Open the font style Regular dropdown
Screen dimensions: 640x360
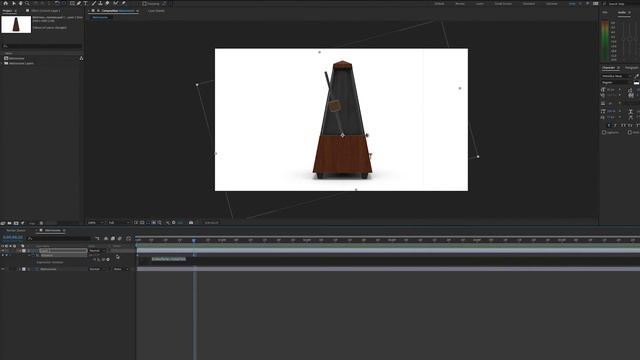(x=616, y=82)
